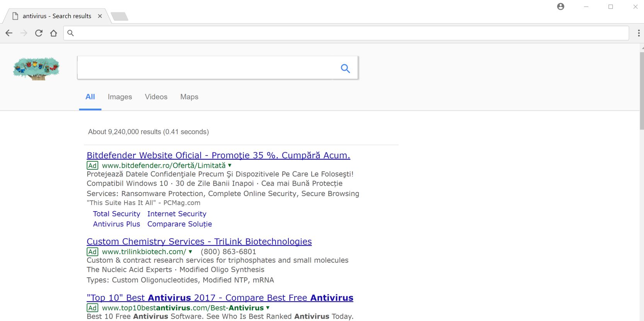Viewport: 644px width, 321px height.
Task: Switch to the Images results tab
Action: pyautogui.click(x=120, y=97)
